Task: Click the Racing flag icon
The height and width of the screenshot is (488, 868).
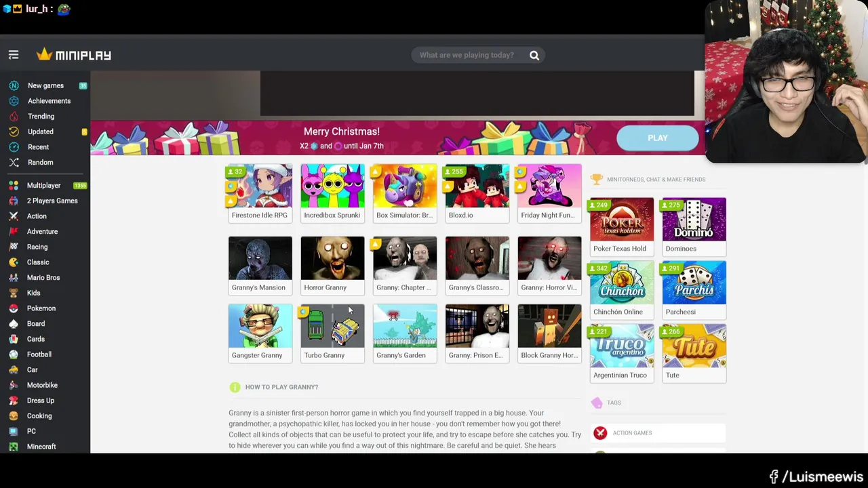Action: 14,247
